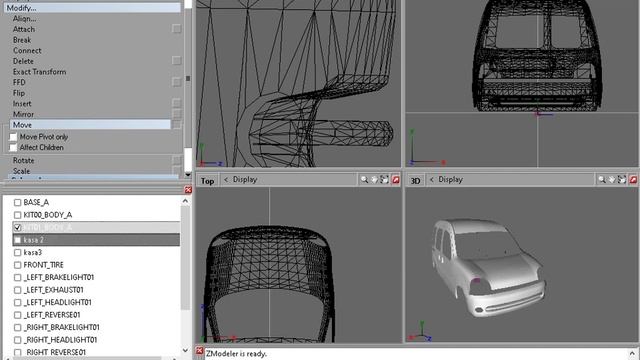Viewport: 640px width, 360px height.
Task: Check the BASE_A object visibility box
Action: pyautogui.click(x=17, y=202)
